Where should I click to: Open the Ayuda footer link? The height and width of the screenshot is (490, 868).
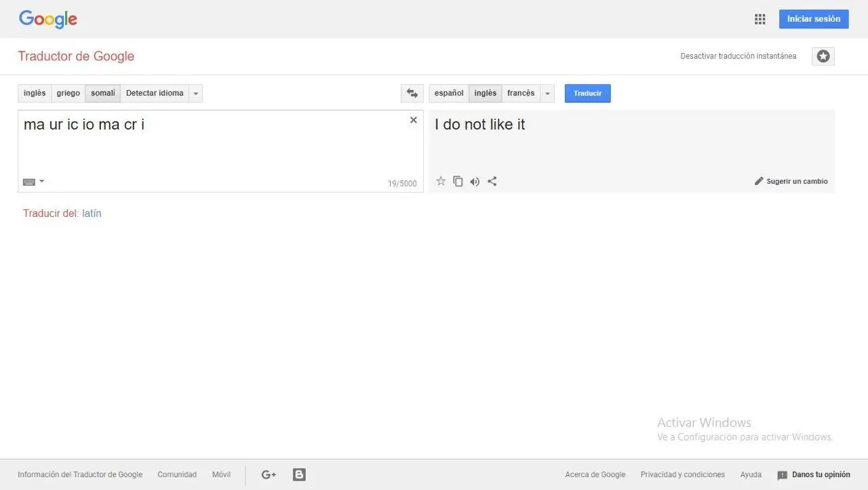pos(751,474)
